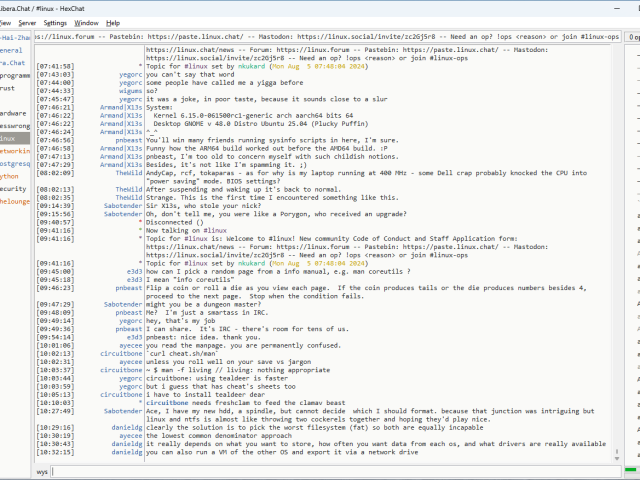Focus the message input box
This screenshot has height=480, width=640.
(x=340, y=470)
